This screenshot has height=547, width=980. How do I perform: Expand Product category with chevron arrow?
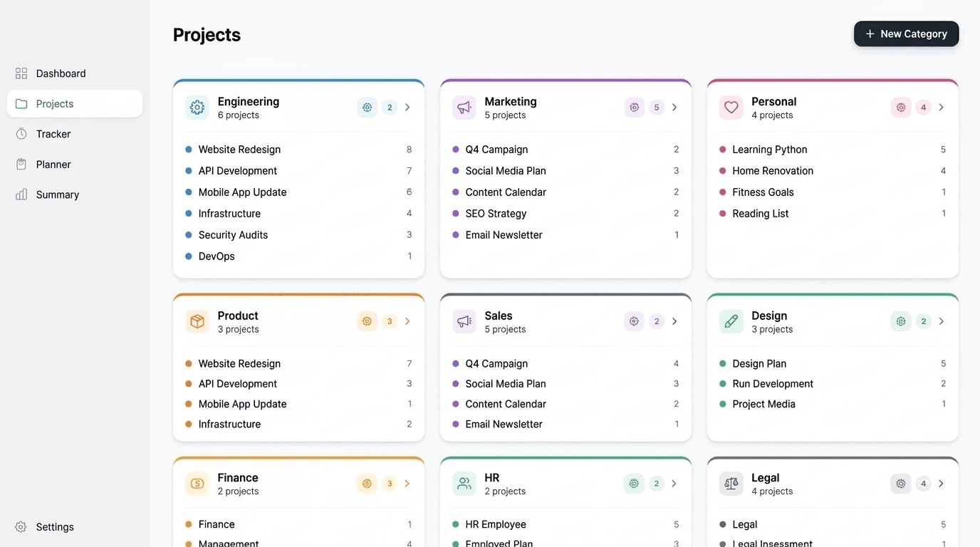[407, 321]
